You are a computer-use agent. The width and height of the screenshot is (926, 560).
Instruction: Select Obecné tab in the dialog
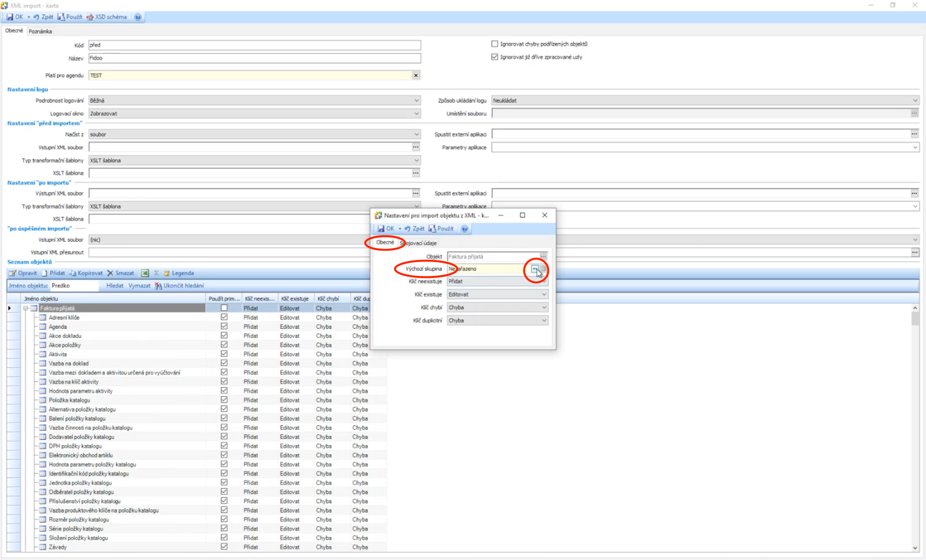coord(385,242)
